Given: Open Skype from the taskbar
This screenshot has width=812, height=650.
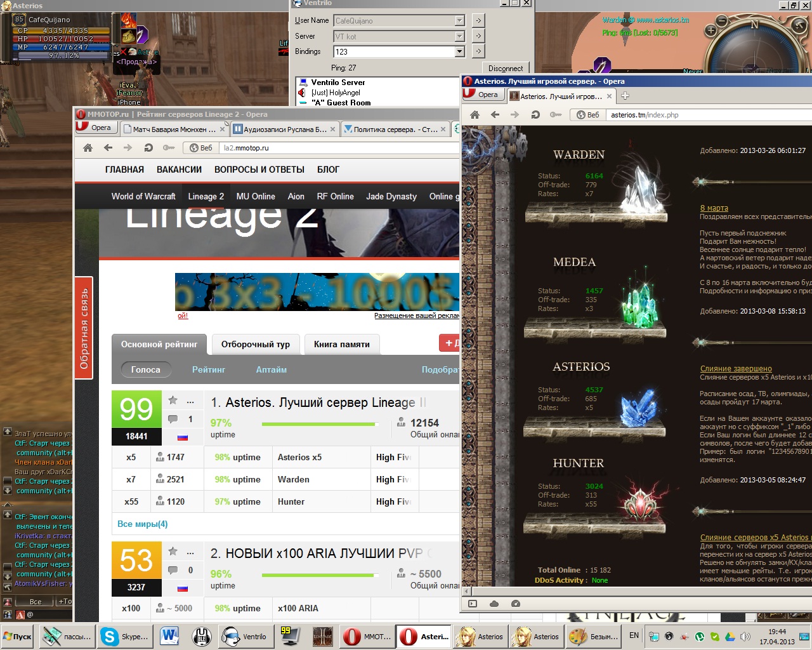Looking at the screenshot, I should click(x=125, y=636).
